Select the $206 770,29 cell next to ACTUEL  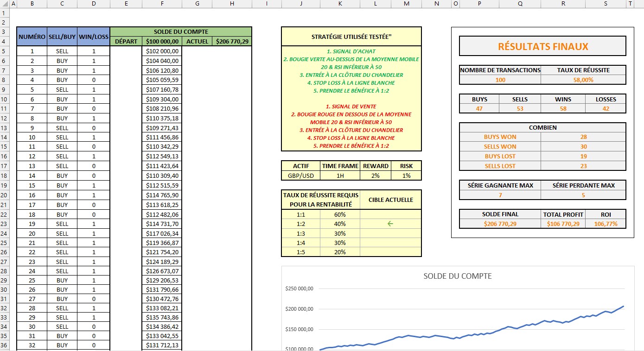coord(232,41)
